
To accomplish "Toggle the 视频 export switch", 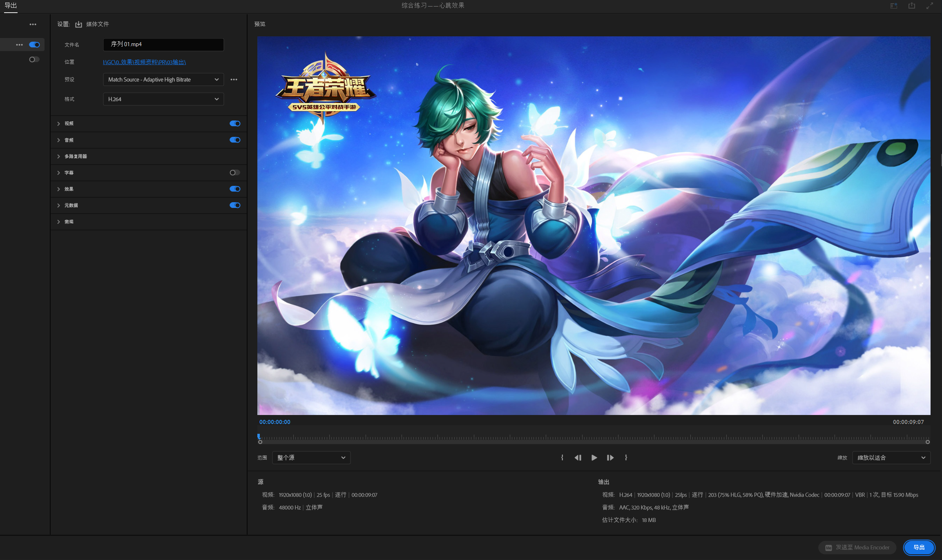I will pyautogui.click(x=235, y=123).
